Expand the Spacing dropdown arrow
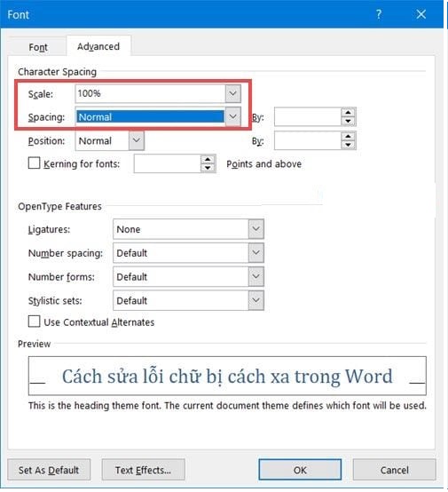The image size is (448, 492). (232, 116)
